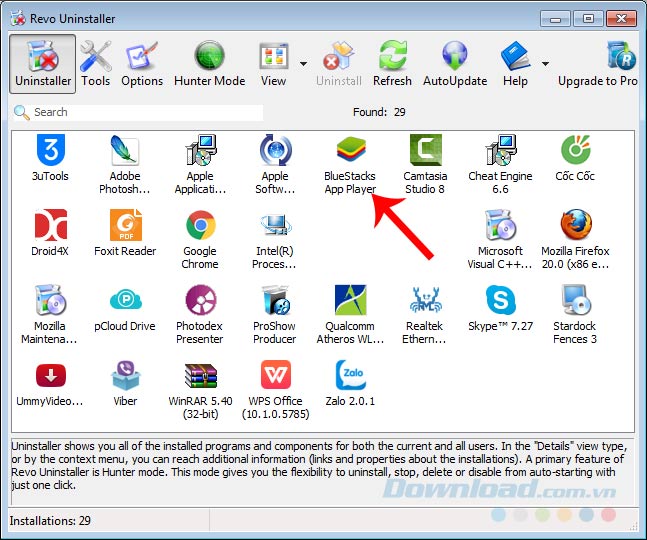The image size is (647, 540).
Task: Select the Cốc Cốc browser entry
Action: [x=575, y=158]
